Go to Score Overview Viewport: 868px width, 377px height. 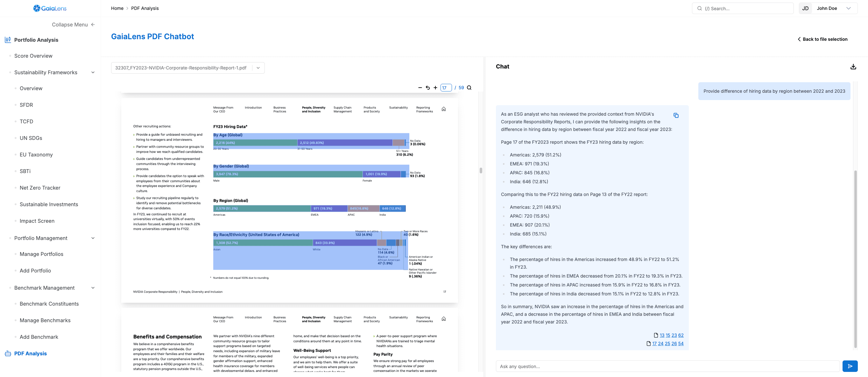coord(33,56)
